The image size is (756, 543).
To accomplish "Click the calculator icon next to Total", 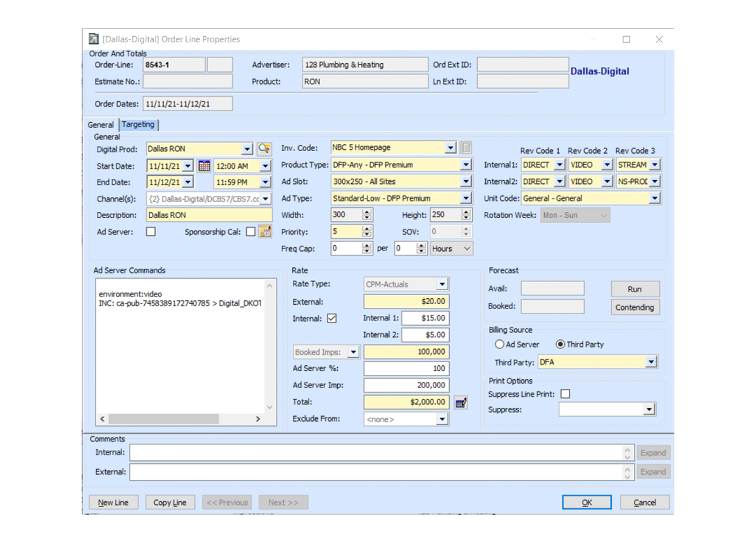I will coord(461,402).
